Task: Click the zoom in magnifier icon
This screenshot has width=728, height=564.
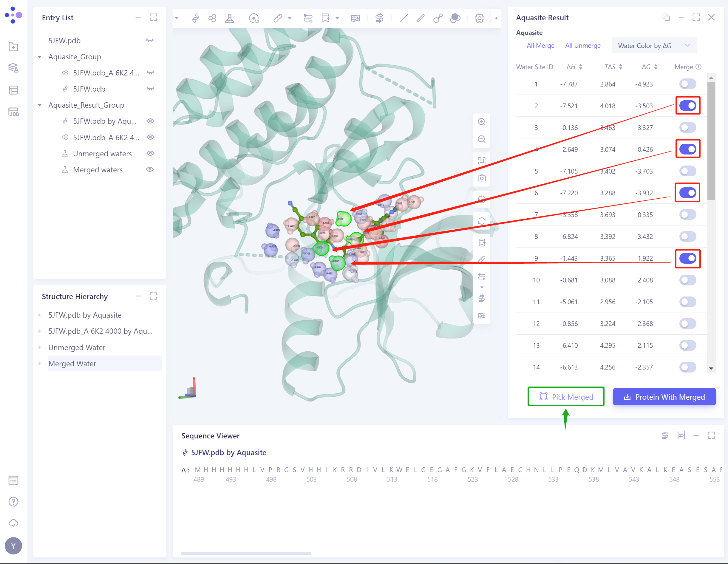Action: (x=481, y=122)
